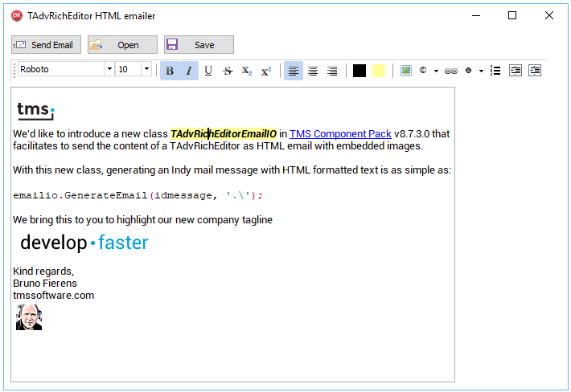Toggle italic formatting

coord(189,71)
